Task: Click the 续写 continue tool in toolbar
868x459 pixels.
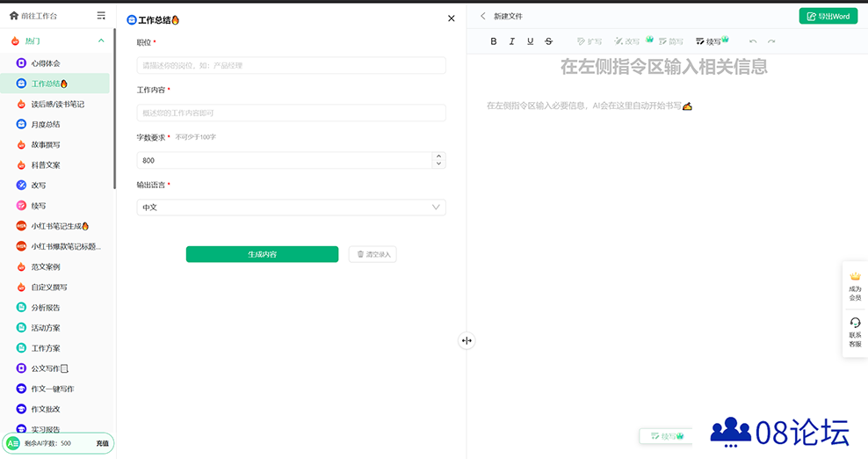Action: point(709,41)
